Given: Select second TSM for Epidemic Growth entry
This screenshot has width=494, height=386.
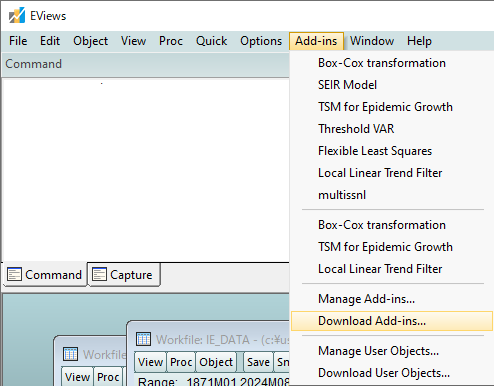Looking at the screenshot, I should [x=392, y=247].
